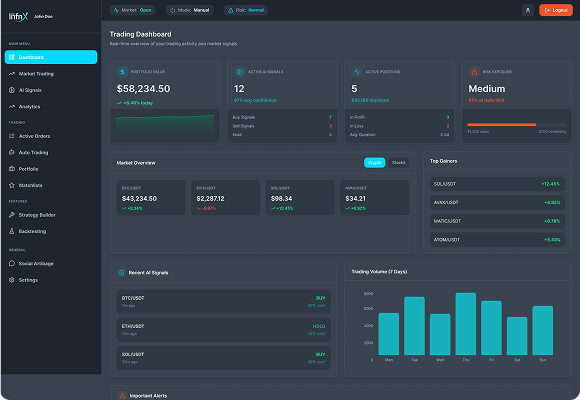Switch Market Overview to Stocks
The image size is (580, 400).
[398, 162]
